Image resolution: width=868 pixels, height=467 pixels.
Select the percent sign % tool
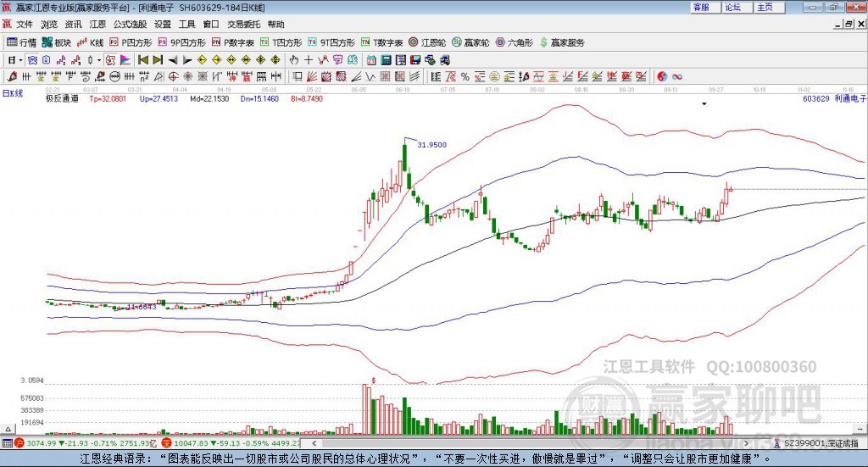465,76
